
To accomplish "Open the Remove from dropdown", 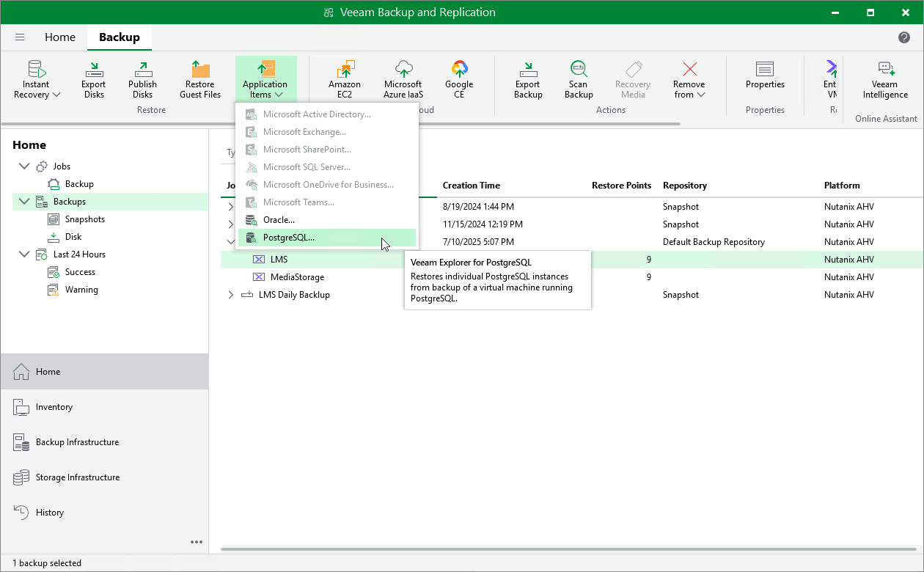I will tap(688, 78).
